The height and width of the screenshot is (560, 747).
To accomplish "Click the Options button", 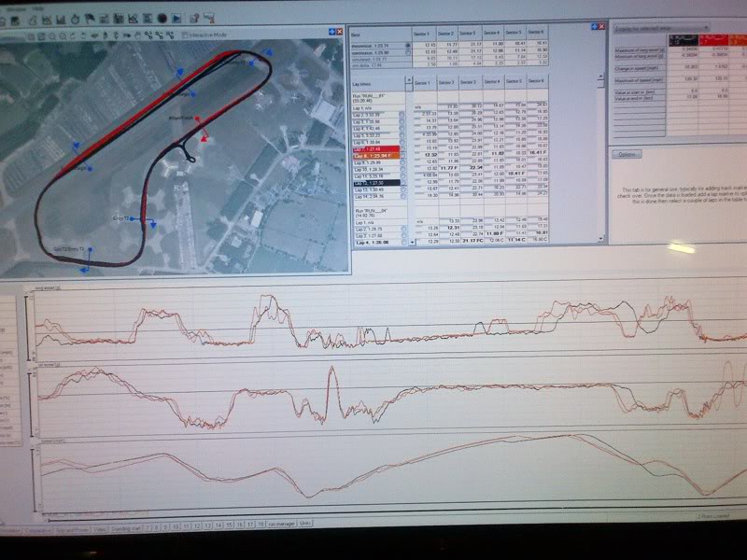I will point(626,154).
